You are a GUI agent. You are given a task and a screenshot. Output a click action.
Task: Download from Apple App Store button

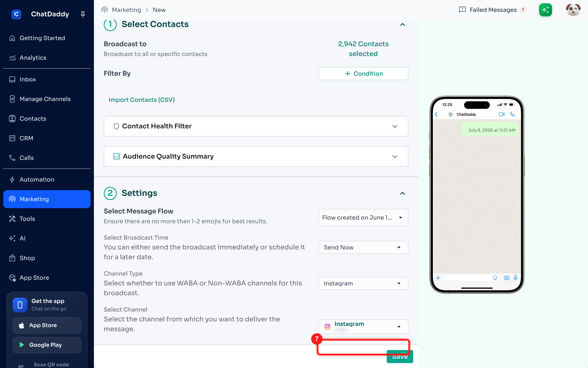coord(47,325)
